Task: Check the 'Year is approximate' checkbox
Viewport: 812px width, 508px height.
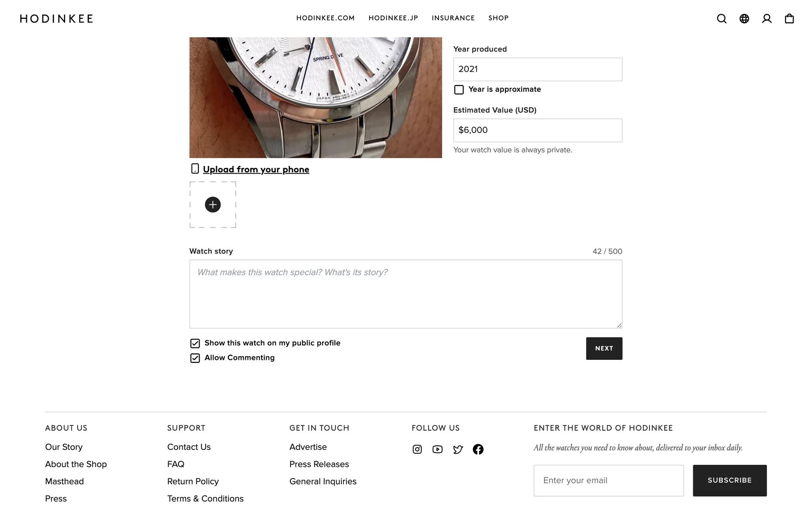Action: coord(459,90)
